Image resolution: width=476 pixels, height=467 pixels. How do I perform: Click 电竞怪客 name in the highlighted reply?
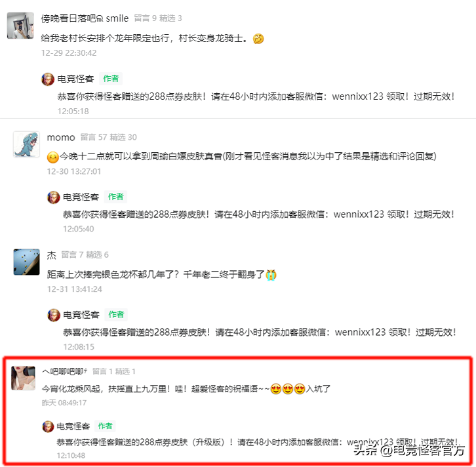click(73, 426)
